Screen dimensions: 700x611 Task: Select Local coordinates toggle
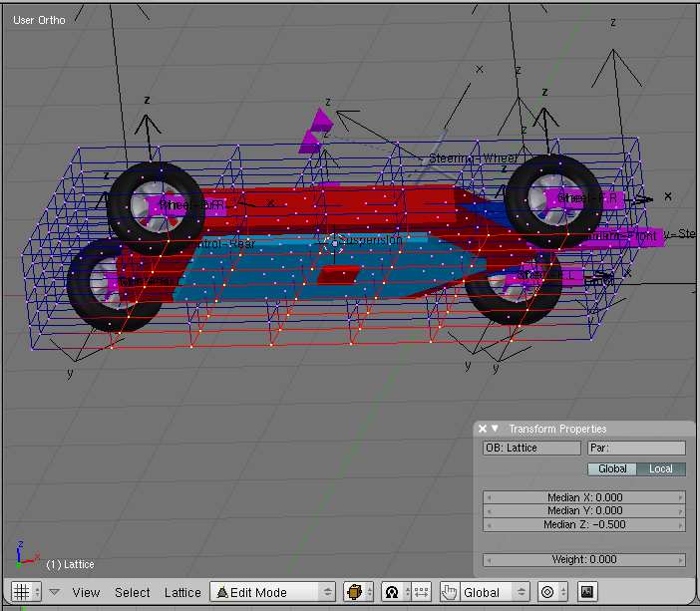[661, 468]
